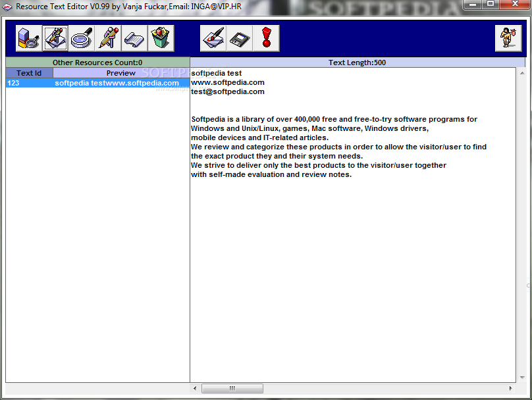This screenshot has width=532, height=400.
Task: Click the vertical scrollbar down arrow
Action: pos(522,378)
